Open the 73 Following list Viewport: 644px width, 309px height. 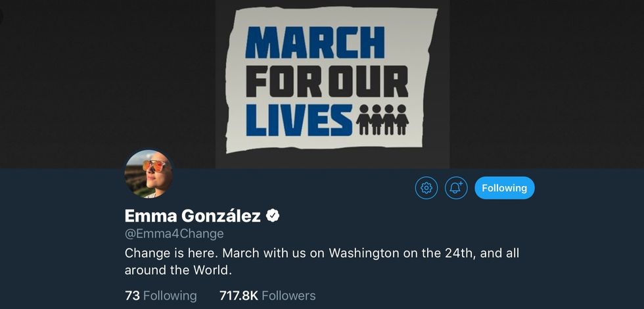click(x=160, y=296)
